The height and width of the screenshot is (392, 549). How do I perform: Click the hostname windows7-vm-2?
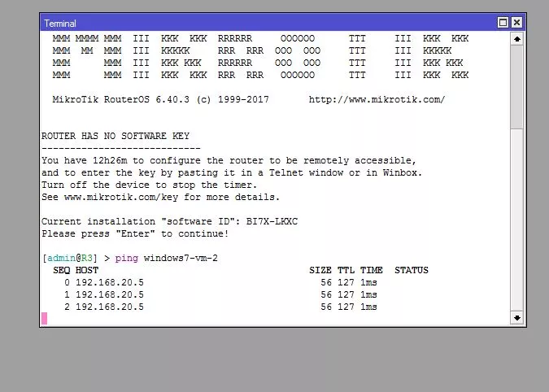pyautogui.click(x=181, y=259)
